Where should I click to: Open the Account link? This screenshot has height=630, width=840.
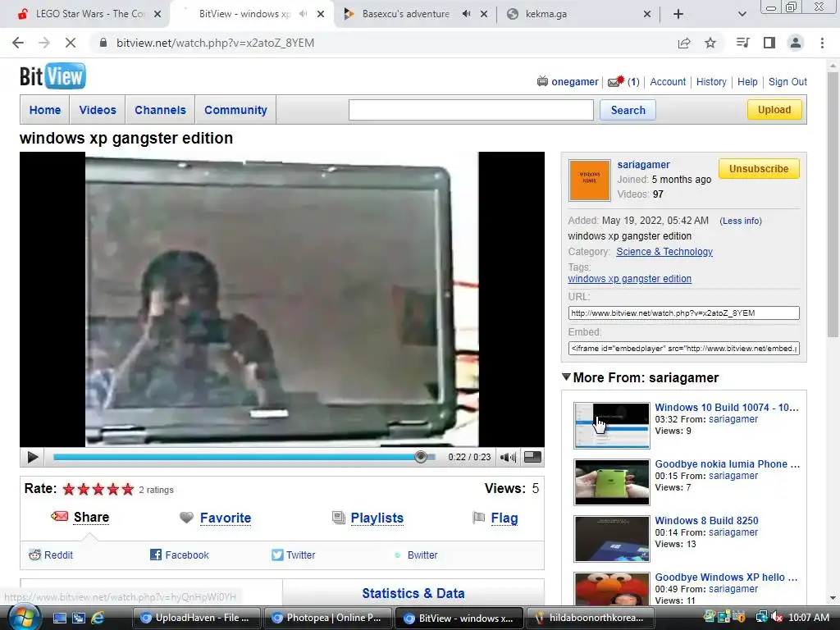click(x=668, y=81)
